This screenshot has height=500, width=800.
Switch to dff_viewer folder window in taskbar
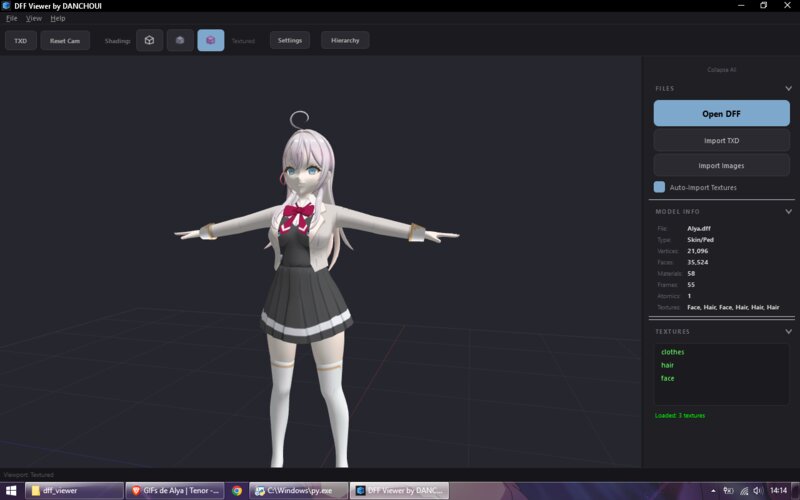click(x=74, y=491)
